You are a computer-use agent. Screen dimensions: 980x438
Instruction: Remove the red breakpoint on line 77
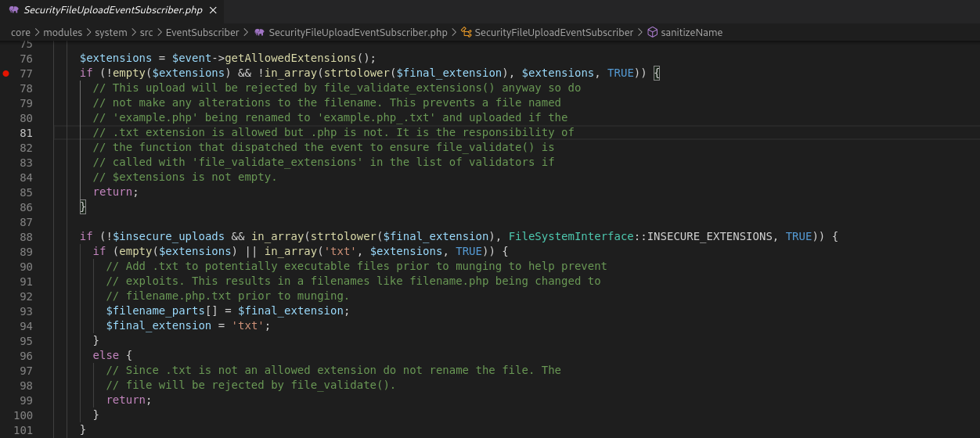coord(6,73)
